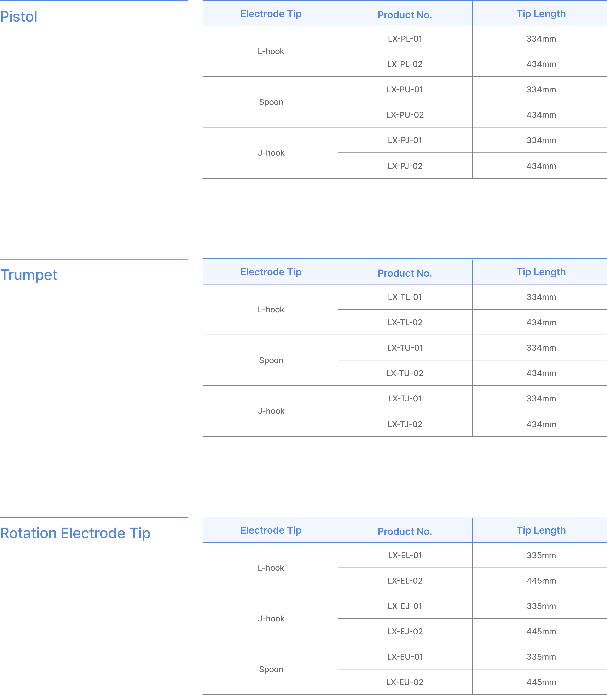Select product number LX-PL-01
The width and height of the screenshot is (607, 700).
pos(405,39)
